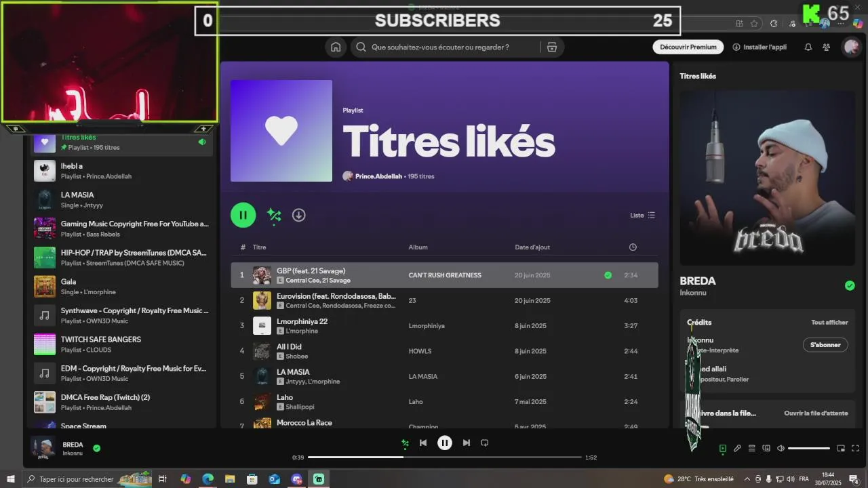Go to Spotify home via house icon
Viewport: 868px width, 488px height.
[336, 47]
